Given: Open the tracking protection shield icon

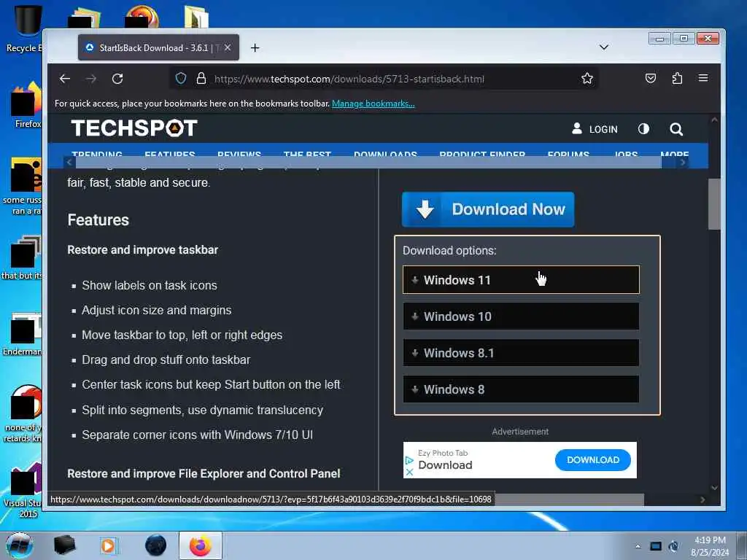Looking at the screenshot, I should coord(181,78).
